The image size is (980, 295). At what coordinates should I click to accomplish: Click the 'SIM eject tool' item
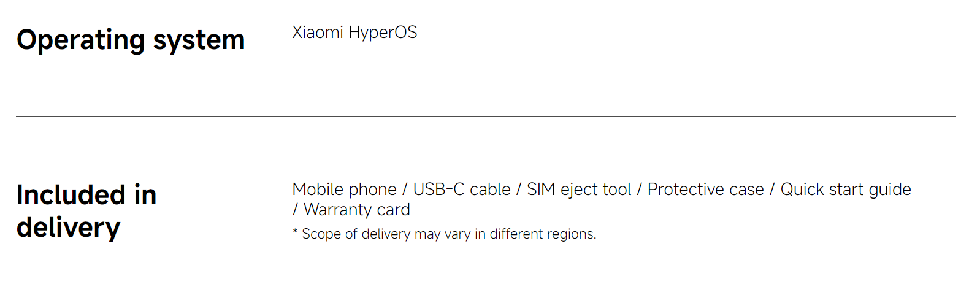(x=579, y=190)
